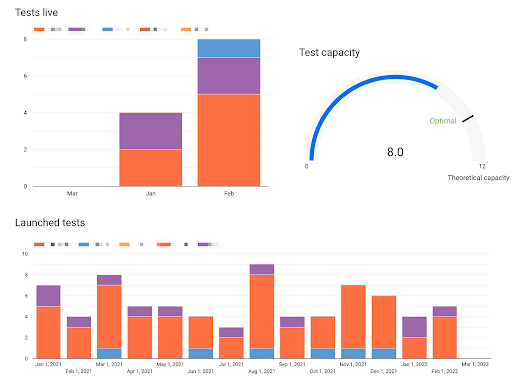
Task: Click purple legend swatch in Tests live
Action: click(x=75, y=29)
